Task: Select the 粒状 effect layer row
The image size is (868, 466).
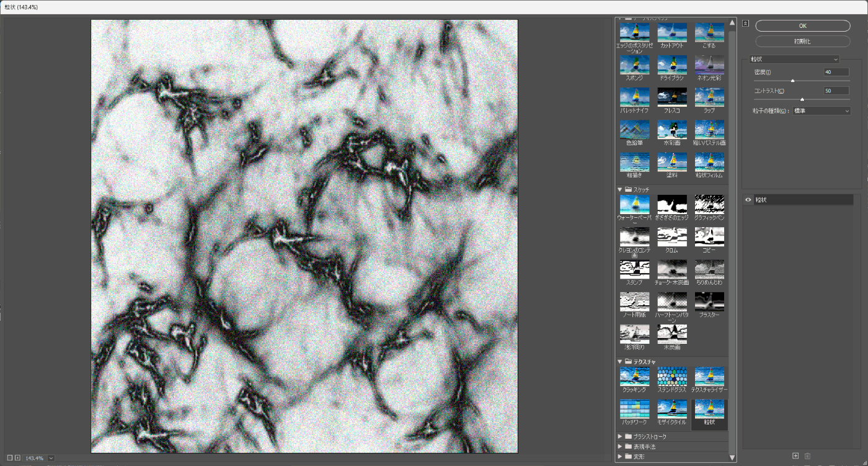Action: click(798, 200)
